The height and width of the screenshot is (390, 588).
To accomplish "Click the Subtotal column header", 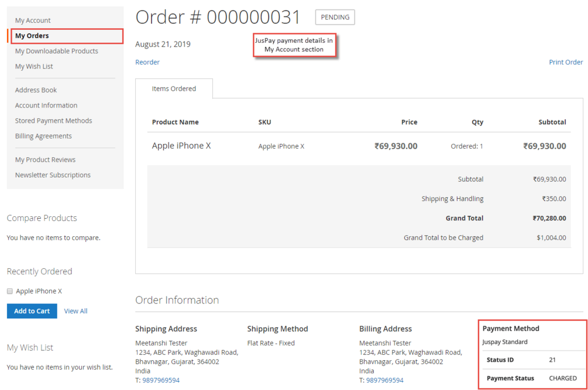I will [x=552, y=122].
